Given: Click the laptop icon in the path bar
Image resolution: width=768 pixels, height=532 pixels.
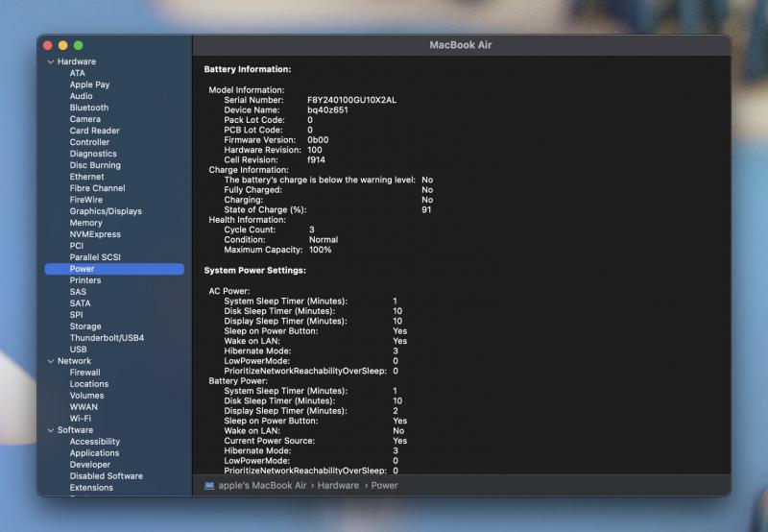Looking at the screenshot, I should click(x=209, y=486).
